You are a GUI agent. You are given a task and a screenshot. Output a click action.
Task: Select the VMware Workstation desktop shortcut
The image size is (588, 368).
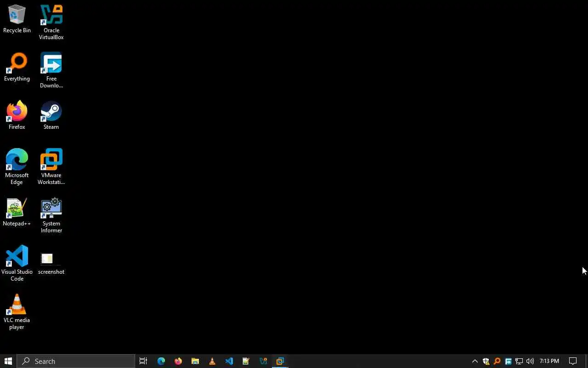pyautogui.click(x=51, y=167)
